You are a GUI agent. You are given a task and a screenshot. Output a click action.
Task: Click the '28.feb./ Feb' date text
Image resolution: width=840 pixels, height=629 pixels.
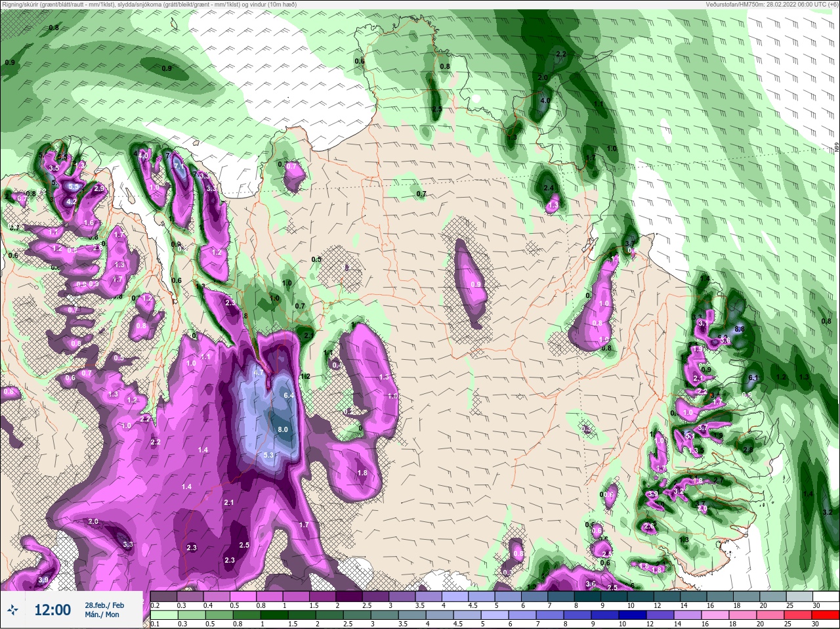(104, 605)
